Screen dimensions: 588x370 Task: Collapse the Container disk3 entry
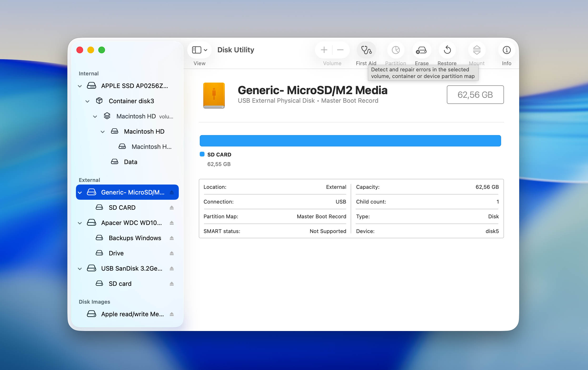point(87,101)
